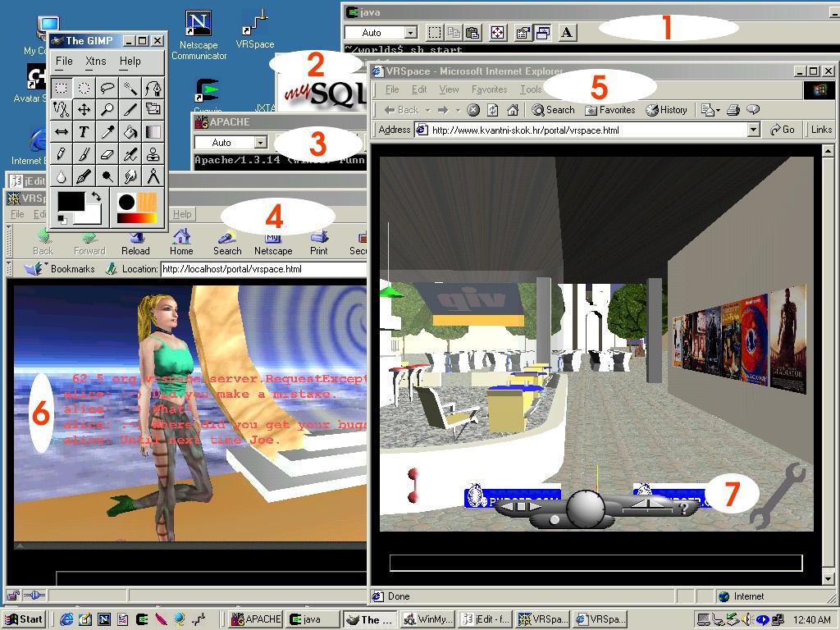Select the Eraser tool in GIMP
This screenshot has width=840, height=630.
click(107, 153)
